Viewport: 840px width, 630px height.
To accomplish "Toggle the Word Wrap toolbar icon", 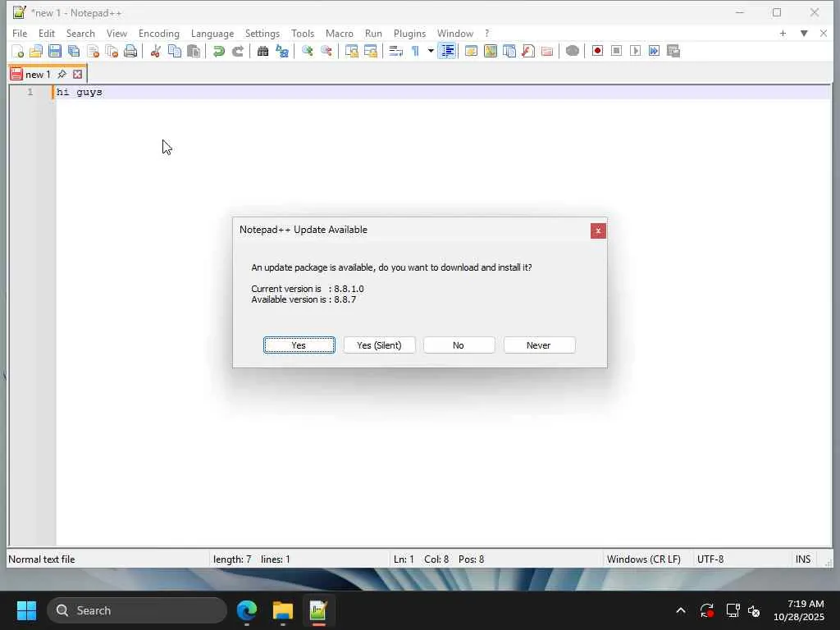I will pyautogui.click(x=395, y=51).
